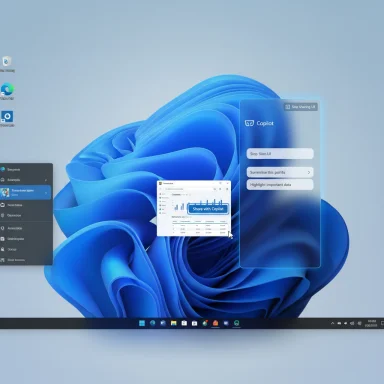The image size is (384, 384).
Task: Launch Edge from the taskbar
Action: [x=153, y=323]
